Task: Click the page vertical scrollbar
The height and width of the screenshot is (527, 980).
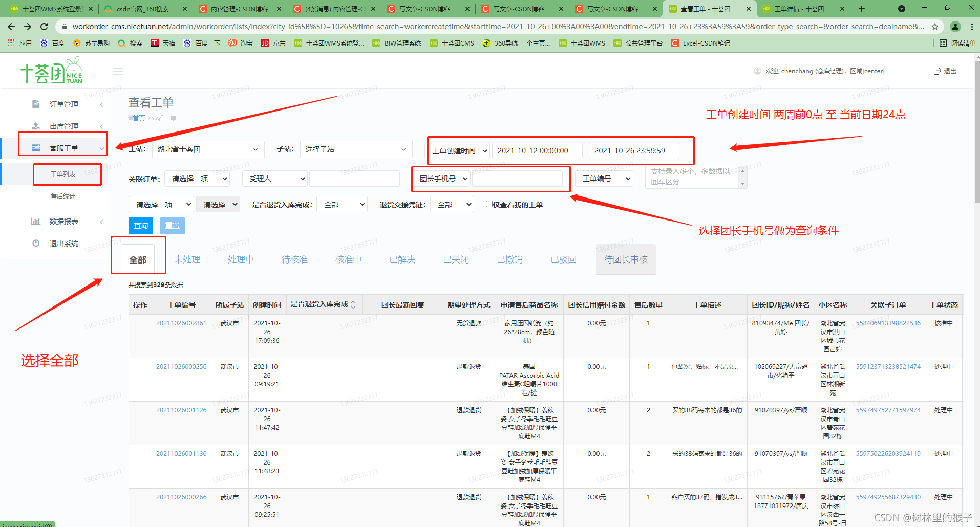Action: click(977, 133)
